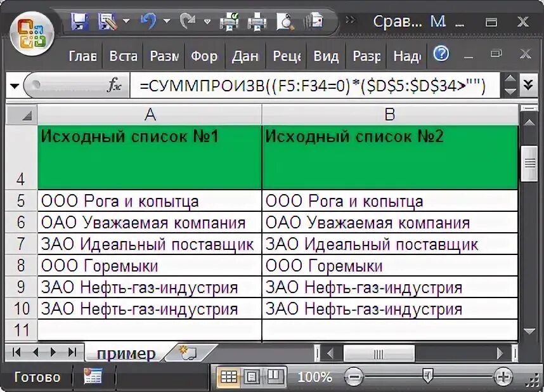Viewport: 544px width, 392px height.
Task: Toggle the macro recording indicator in status bar
Action: click(92, 376)
